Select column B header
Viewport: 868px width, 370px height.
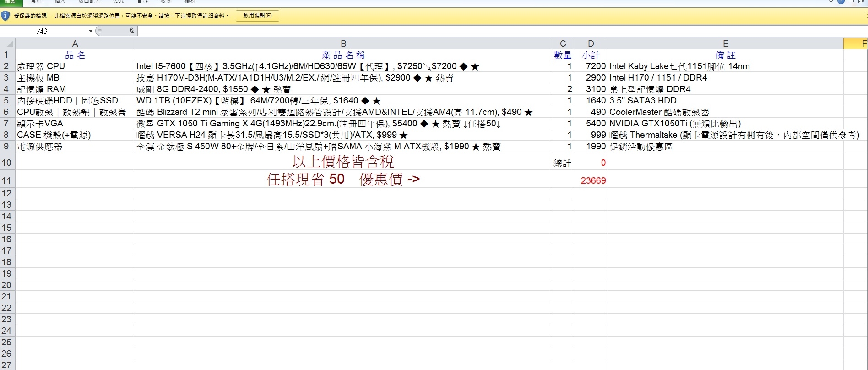[x=343, y=44]
